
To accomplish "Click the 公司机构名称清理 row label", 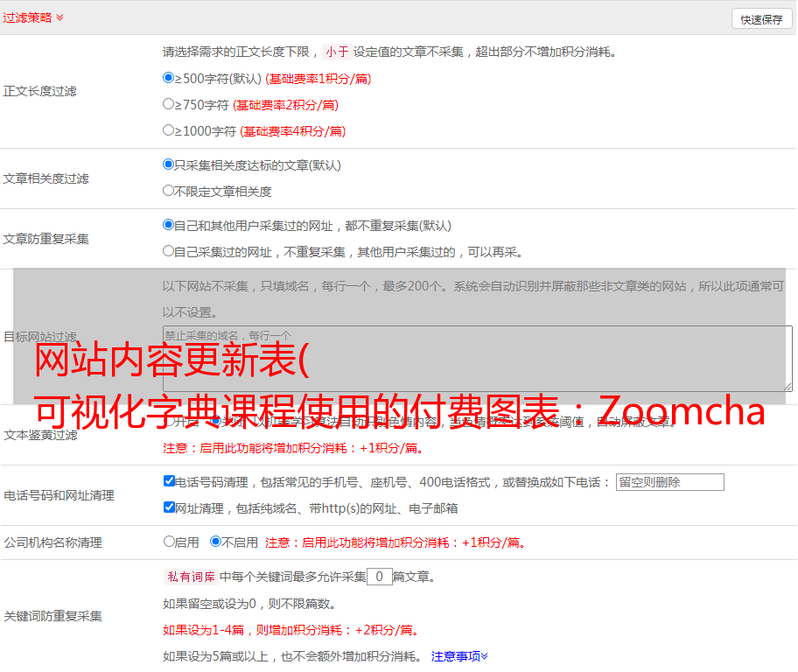I will 52,542.
